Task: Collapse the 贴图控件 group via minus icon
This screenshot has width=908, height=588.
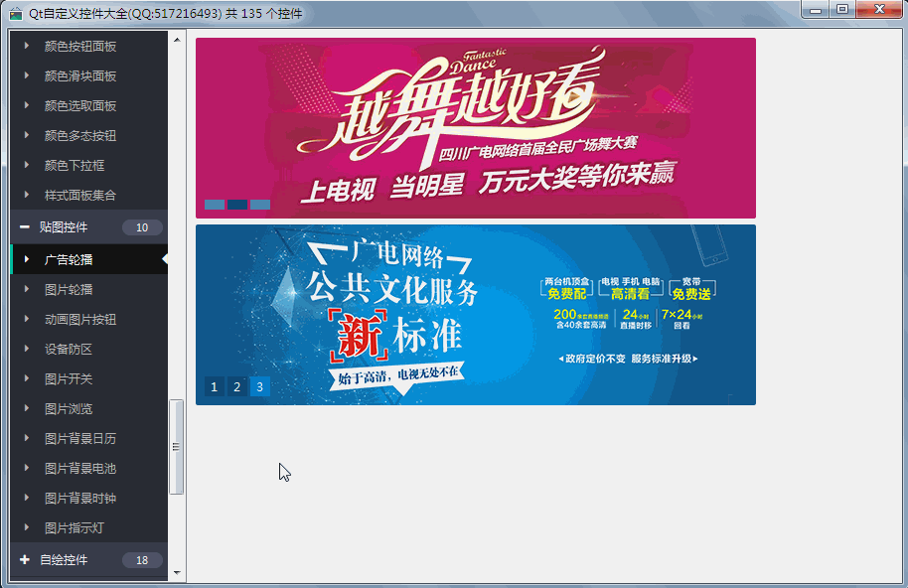Action: [24, 227]
